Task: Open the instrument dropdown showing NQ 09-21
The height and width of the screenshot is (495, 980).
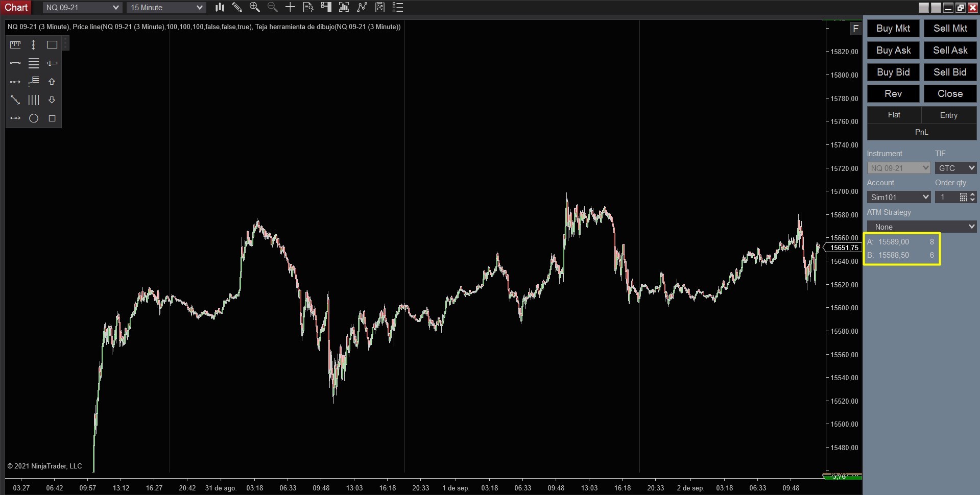Action: pyautogui.click(x=898, y=167)
